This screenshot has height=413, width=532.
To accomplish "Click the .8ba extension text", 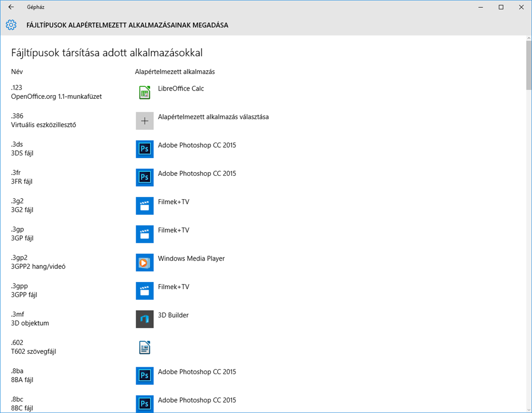I will [17, 371].
